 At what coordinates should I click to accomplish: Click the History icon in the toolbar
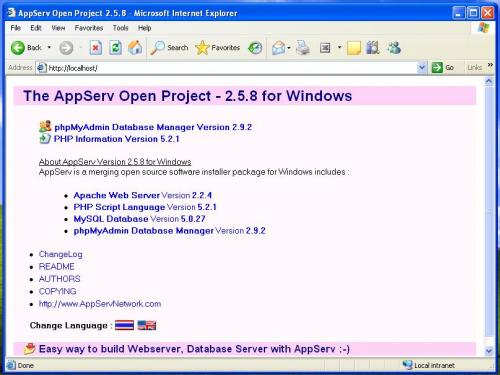(255, 48)
